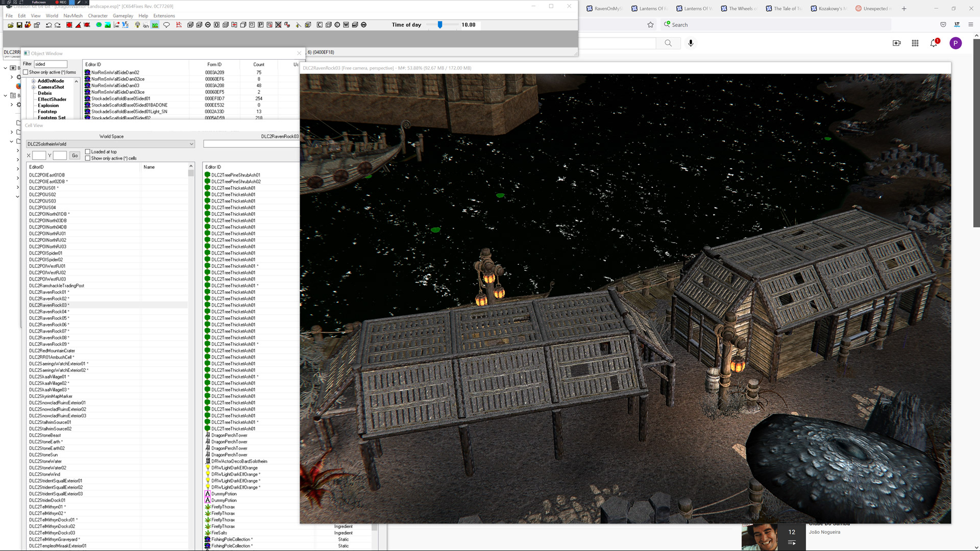
Task: Expand the CameraShot tree node
Action: 34,87
